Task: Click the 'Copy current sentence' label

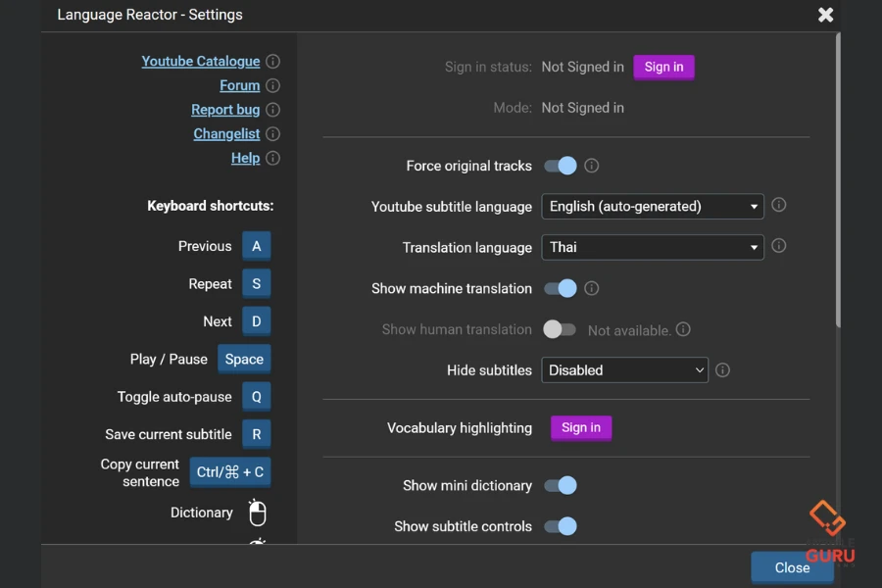Action: 140,472
